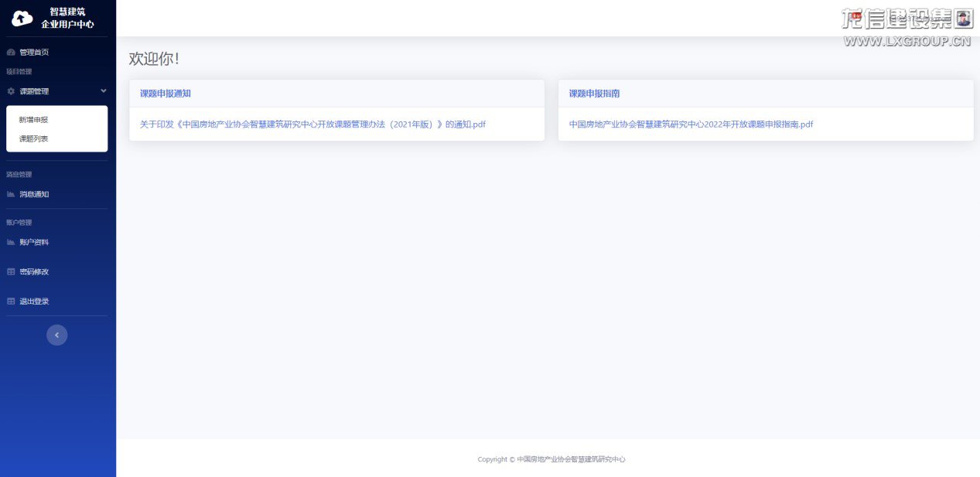
Task: Click the 智慧建筑 企业用户中心 brand title
Action: [x=67, y=18]
